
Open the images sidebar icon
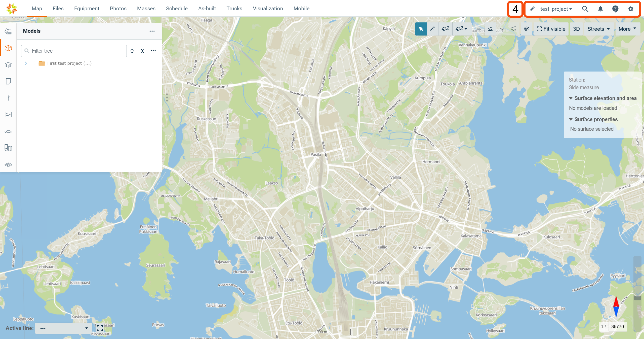pyautogui.click(x=8, y=115)
